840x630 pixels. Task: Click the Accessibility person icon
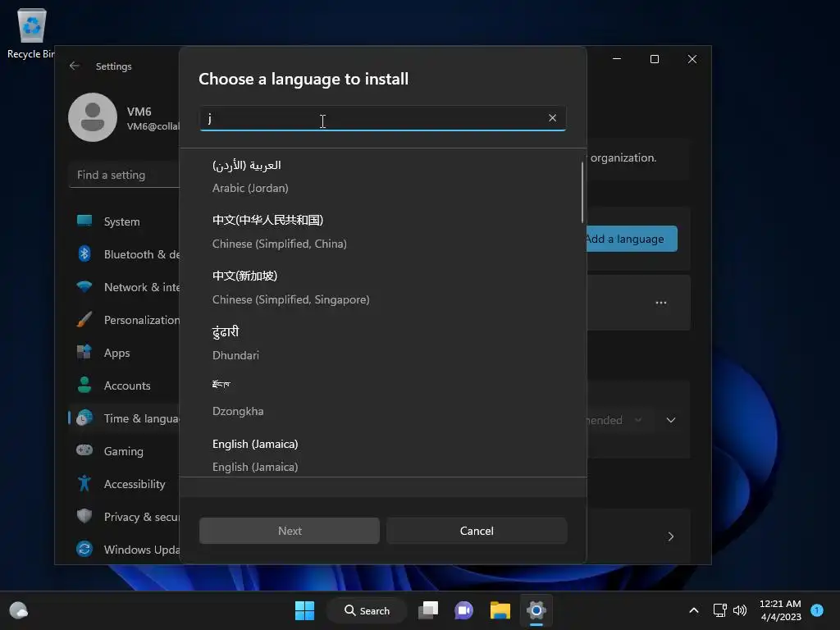(x=84, y=483)
